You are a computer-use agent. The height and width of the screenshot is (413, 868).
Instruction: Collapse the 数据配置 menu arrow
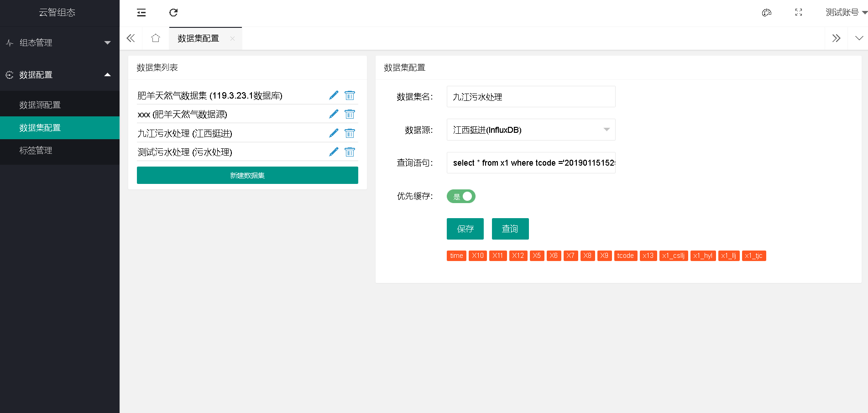pos(108,75)
